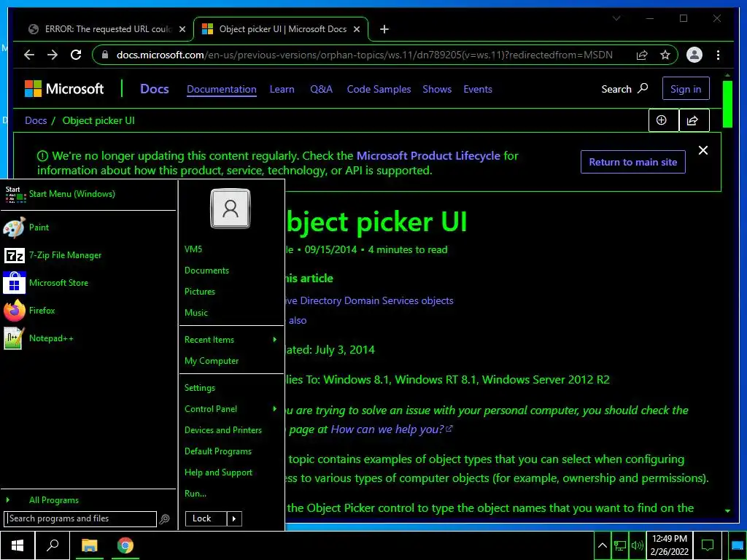Screen dimensions: 747x560
Task: Open Notepad++ from the Start menu
Action: (88, 338)
